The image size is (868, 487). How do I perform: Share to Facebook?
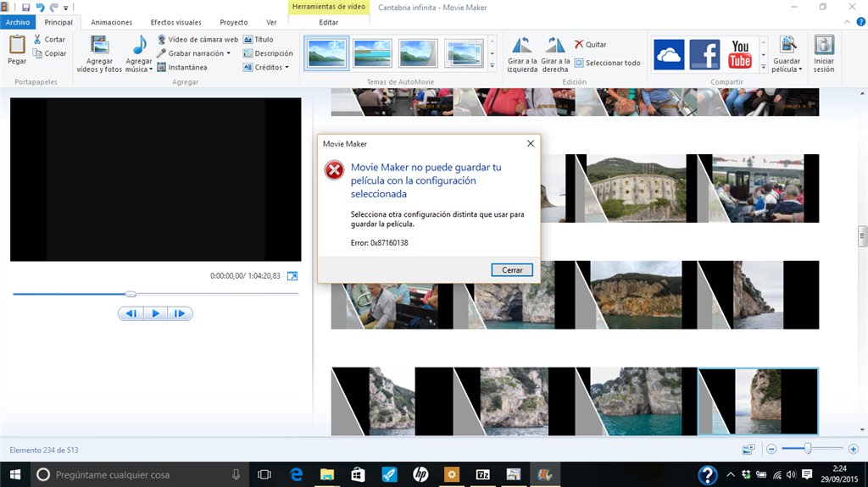point(704,54)
